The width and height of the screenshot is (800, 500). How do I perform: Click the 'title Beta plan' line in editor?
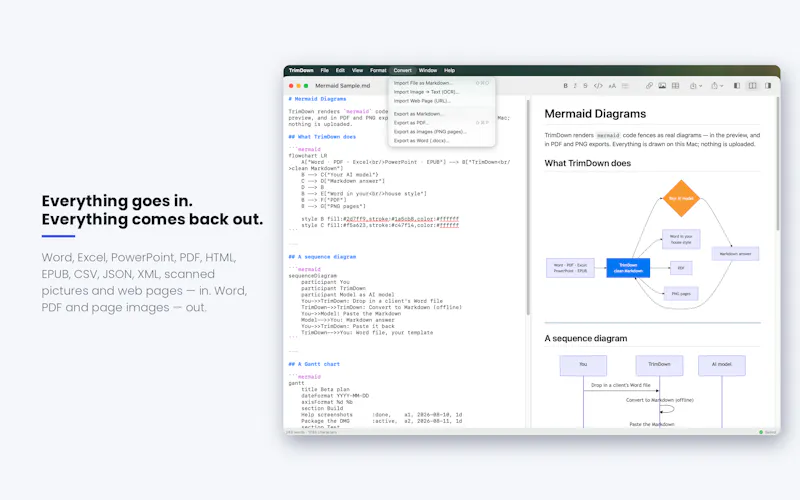click(x=326, y=389)
